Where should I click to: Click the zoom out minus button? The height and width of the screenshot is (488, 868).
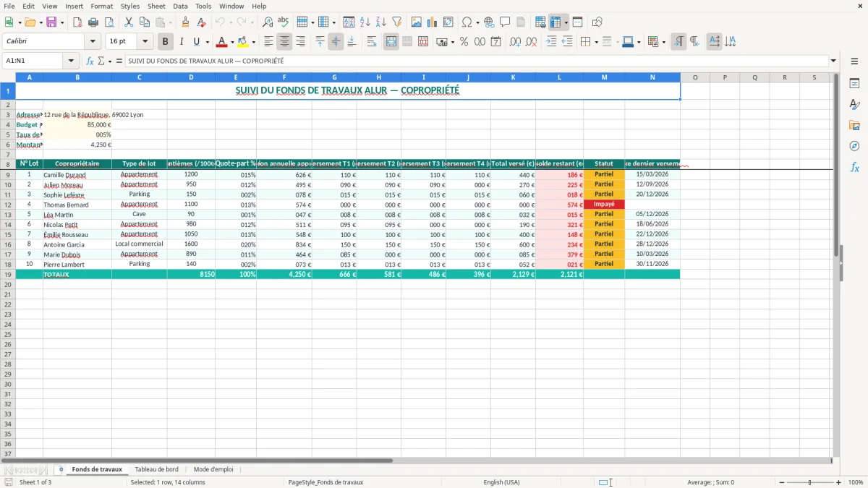point(782,482)
